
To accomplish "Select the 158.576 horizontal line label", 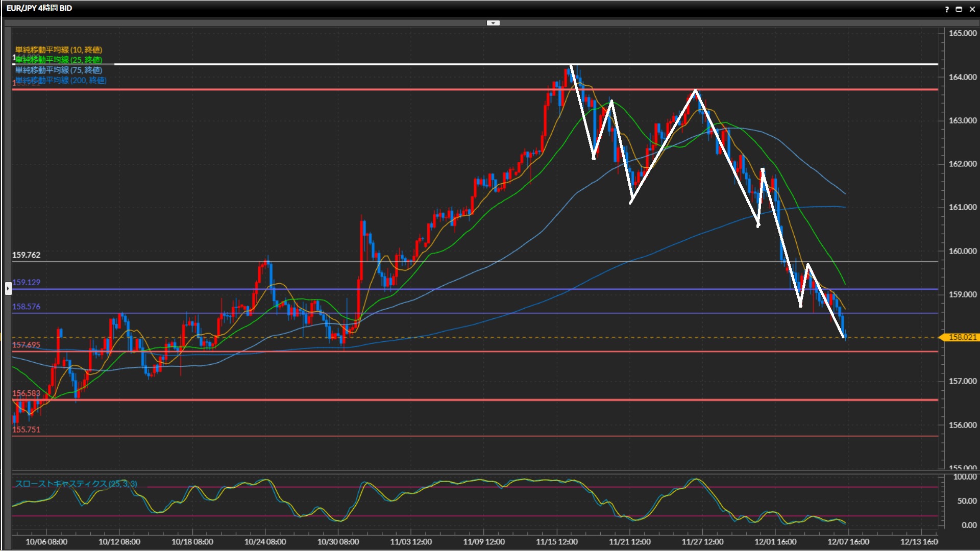I will coord(26,307).
